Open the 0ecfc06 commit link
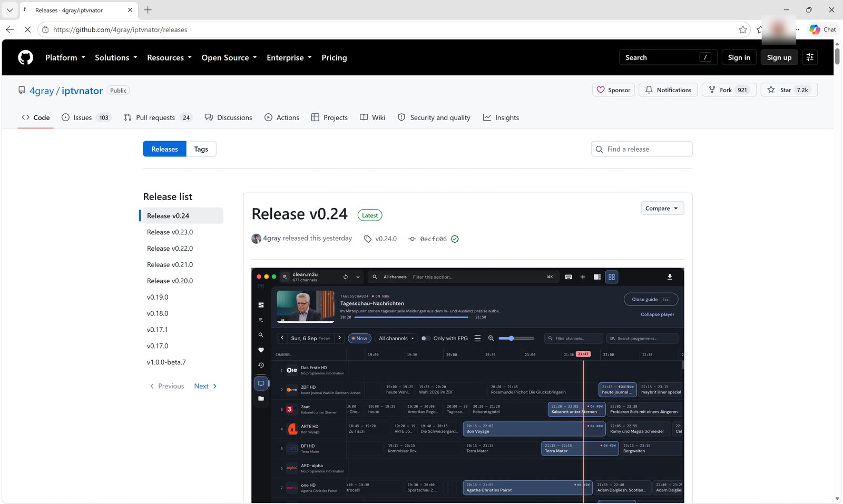The width and height of the screenshot is (843, 504). (433, 239)
